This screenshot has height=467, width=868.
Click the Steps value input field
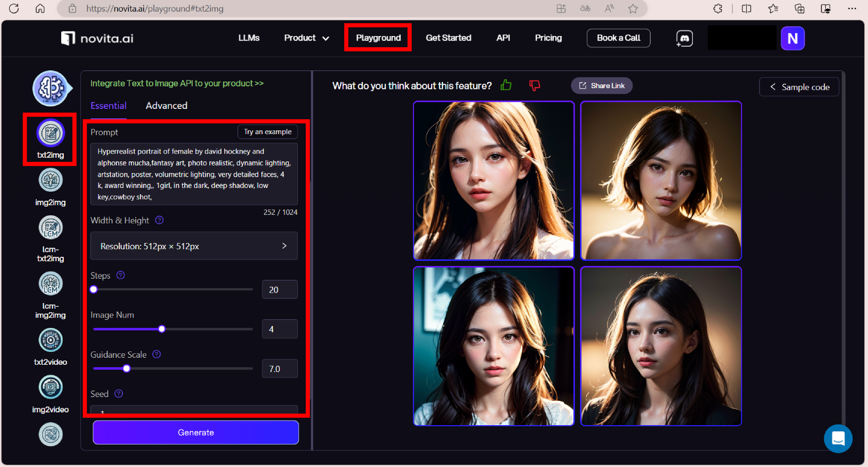tap(279, 290)
